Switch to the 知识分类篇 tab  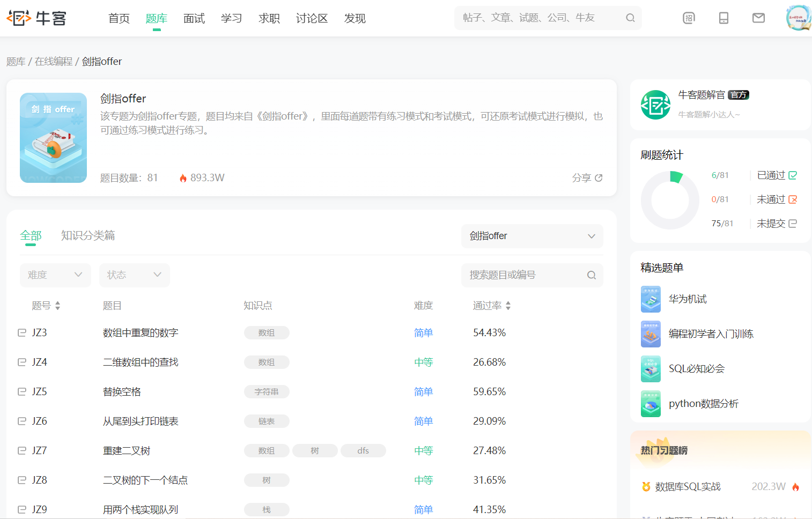(88, 235)
